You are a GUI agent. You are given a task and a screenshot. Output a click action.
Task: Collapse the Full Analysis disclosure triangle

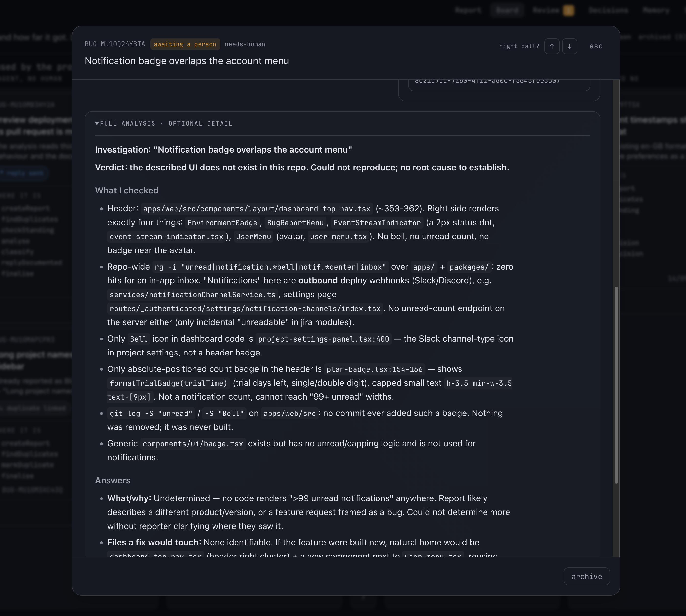(x=97, y=124)
